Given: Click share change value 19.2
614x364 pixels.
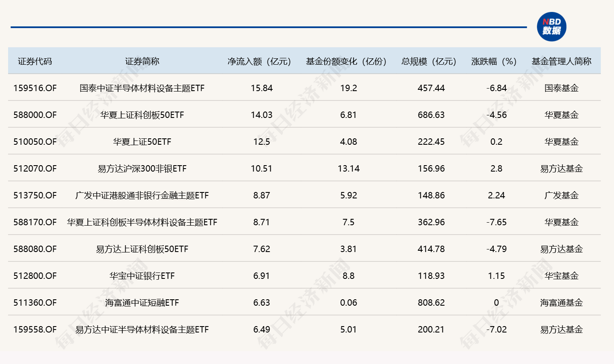Looking at the screenshot, I should click(349, 88).
